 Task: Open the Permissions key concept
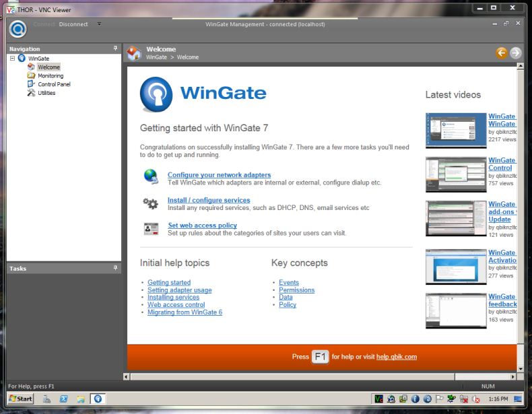click(x=296, y=290)
